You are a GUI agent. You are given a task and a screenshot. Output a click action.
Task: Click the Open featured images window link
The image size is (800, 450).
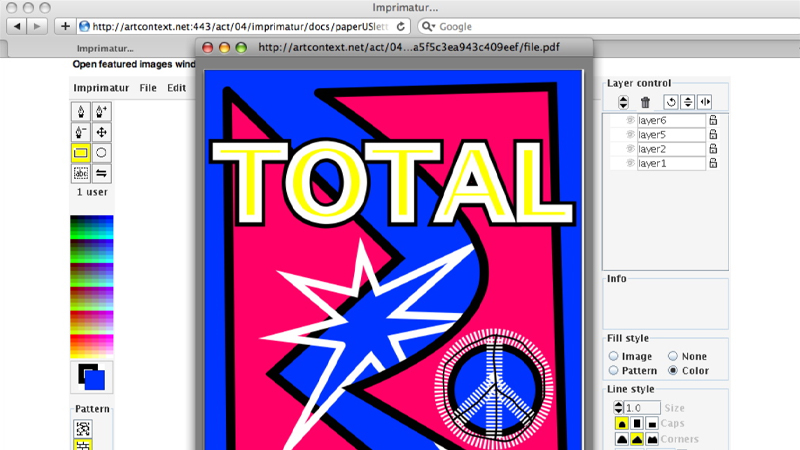pos(134,64)
